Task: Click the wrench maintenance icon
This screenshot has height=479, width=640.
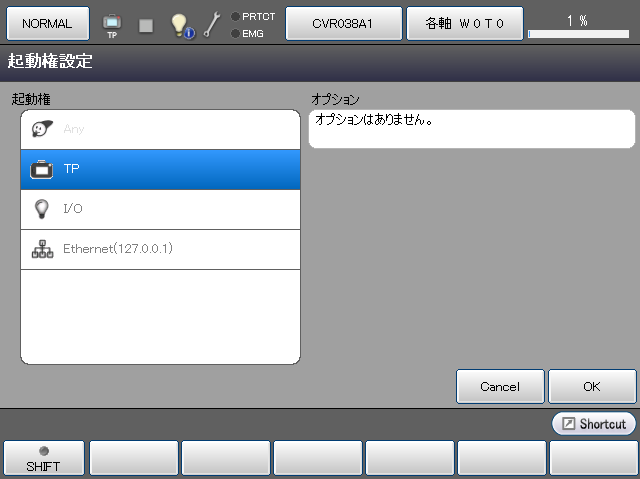Action: pos(212,25)
